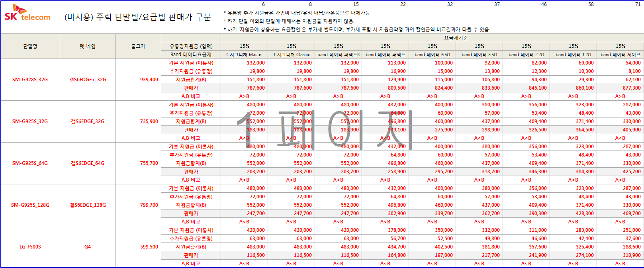Click the 출고가 column header

click(x=138, y=46)
